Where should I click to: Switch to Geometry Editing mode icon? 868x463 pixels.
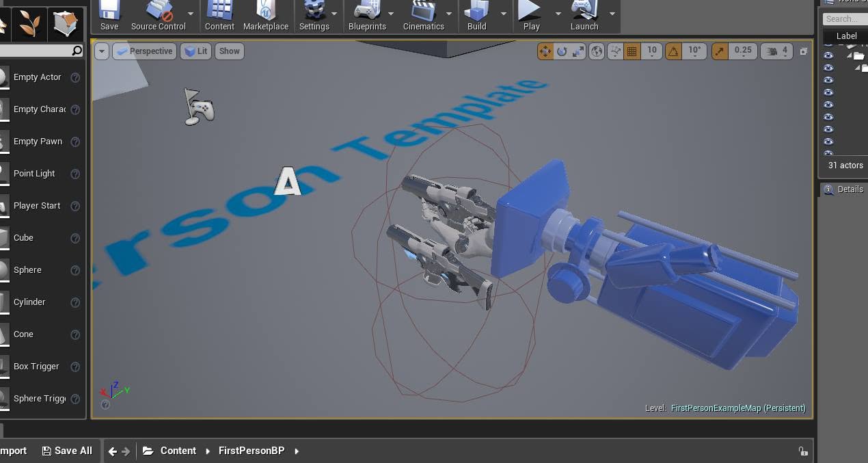[65, 24]
